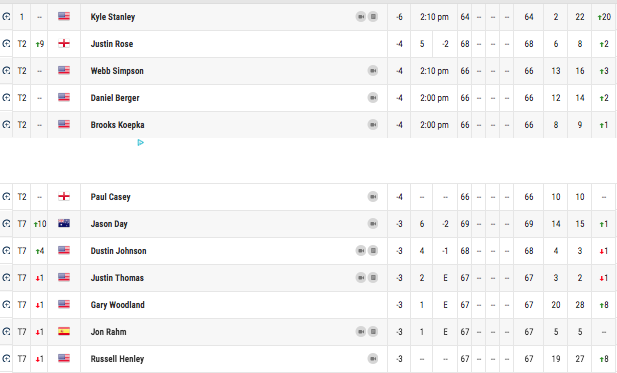
Task: Toggle the add-favorite icon beside Kyle Stanley
Action: tap(6, 17)
